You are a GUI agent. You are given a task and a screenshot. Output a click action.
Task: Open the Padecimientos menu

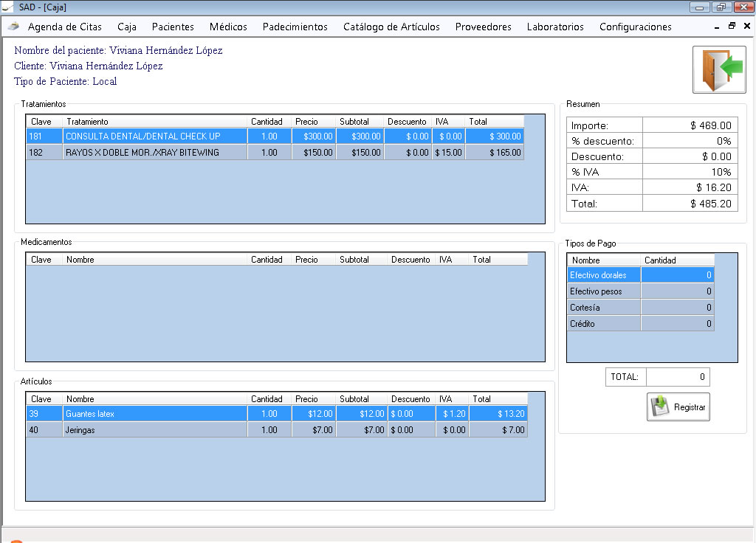tap(295, 27)
